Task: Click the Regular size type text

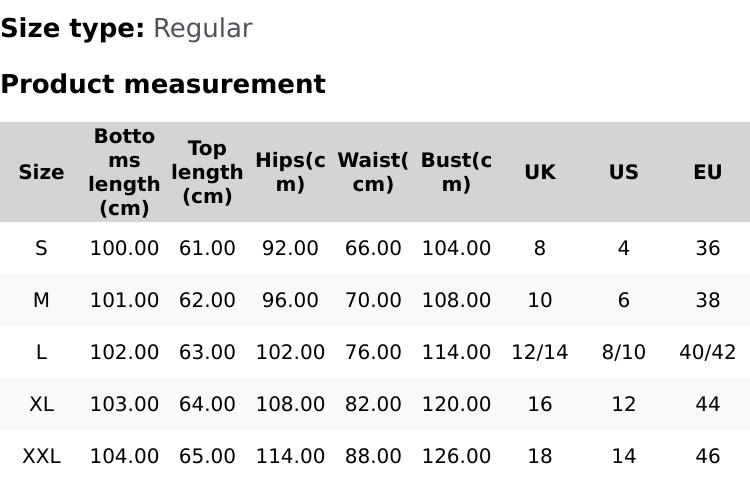Action: coord(202,28)
